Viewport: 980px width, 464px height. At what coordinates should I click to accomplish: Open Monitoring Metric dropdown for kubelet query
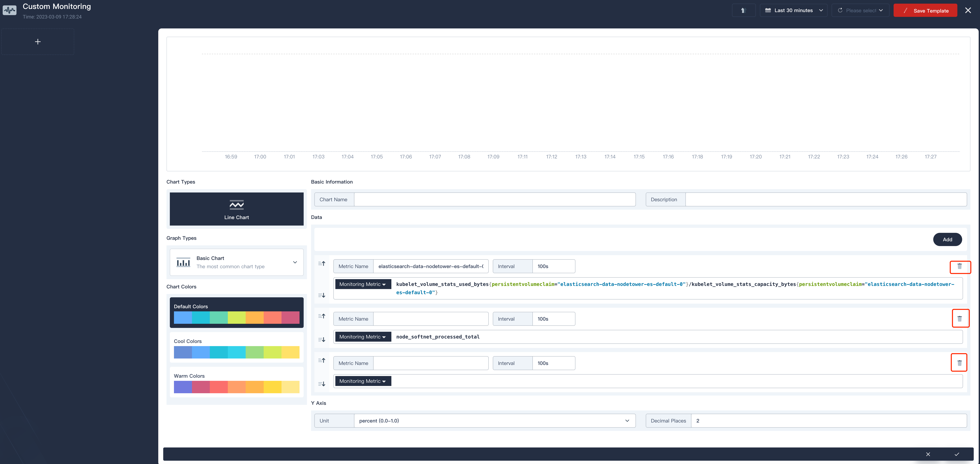(363, 284)
